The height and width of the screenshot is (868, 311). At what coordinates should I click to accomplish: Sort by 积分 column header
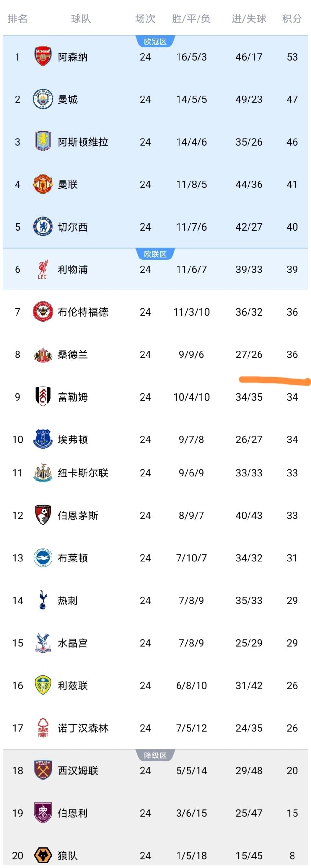pyautogui.click(x=292, y=18)
